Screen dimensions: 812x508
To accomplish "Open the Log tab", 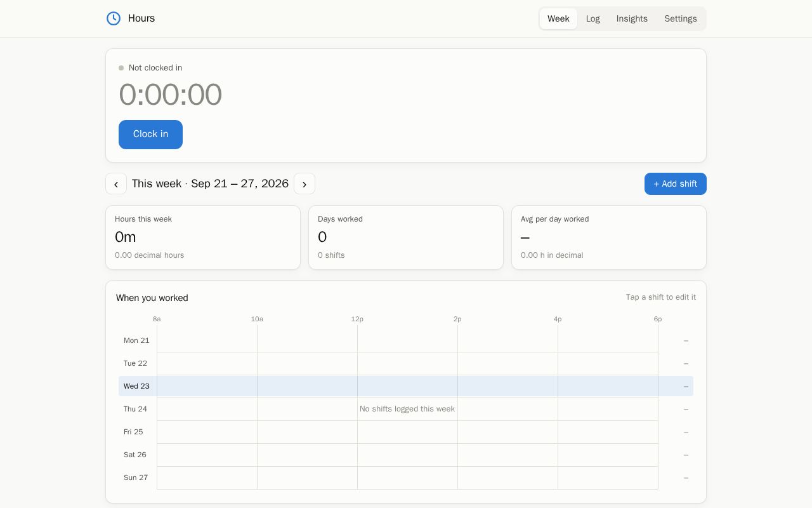I will click(x=593, y=18).
